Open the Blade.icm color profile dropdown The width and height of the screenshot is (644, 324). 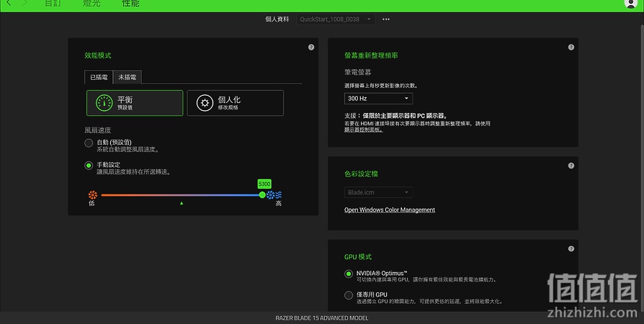pos(378,192)
